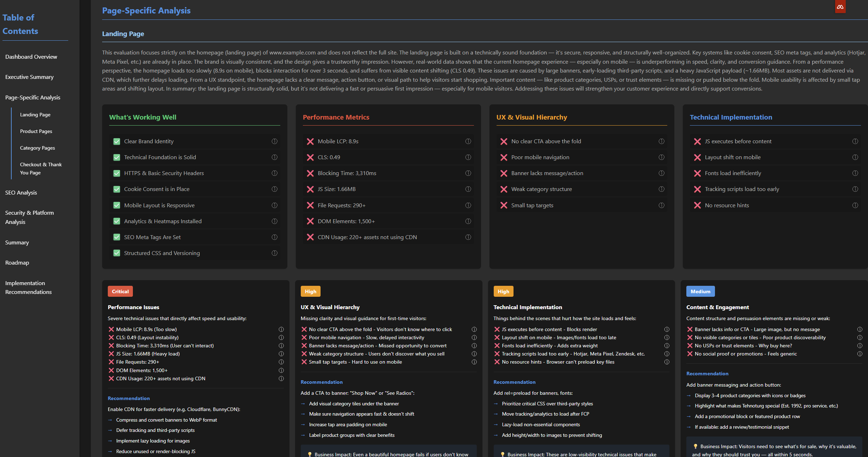Show info for JS executes before content row
The width and height of the screenshot is (868, 457).
855,141
